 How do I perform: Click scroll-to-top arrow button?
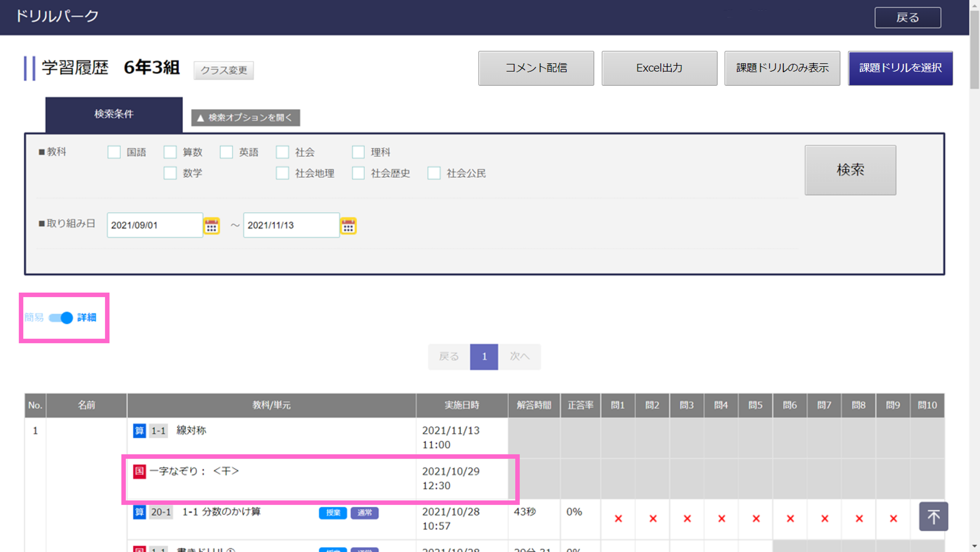[933, 516]
